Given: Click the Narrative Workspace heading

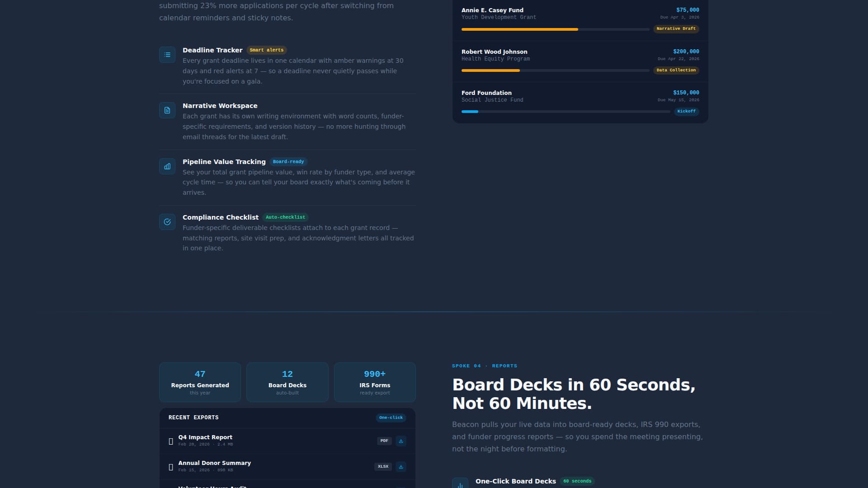Looking at the screenshot, I should 220,106.
